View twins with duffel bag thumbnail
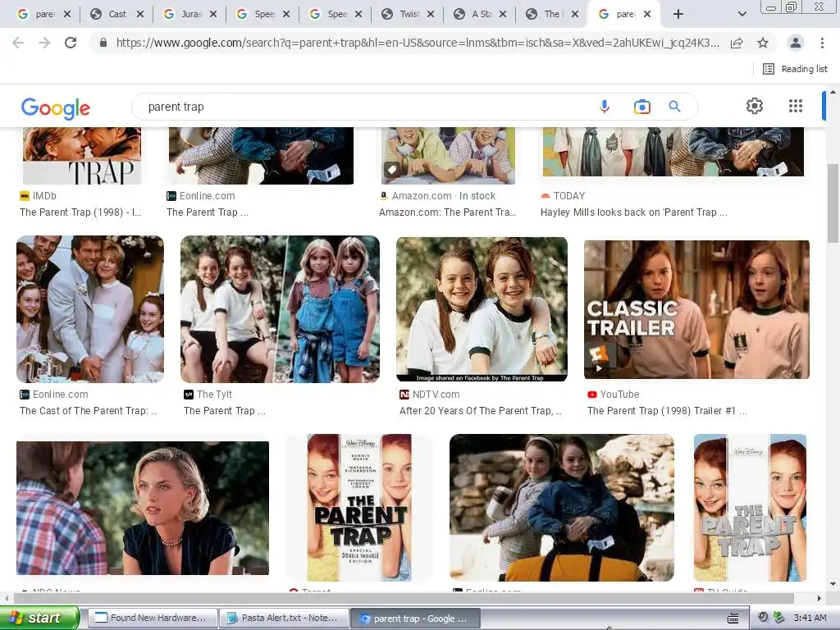Screen dimensions: 840x630 pyautogui.click(x=561, y=507)
